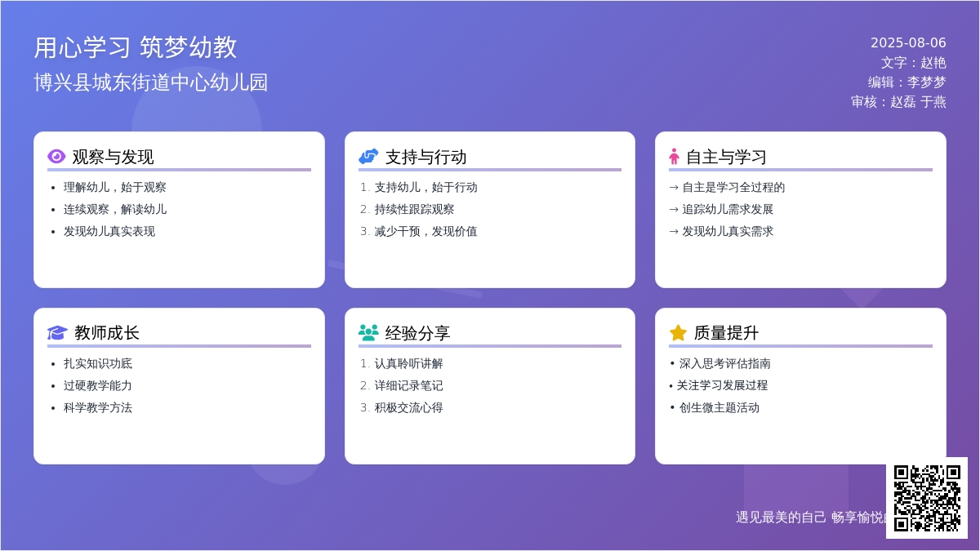Click list item 认真聆听讲解
This screenshot has width=980, height=551.
(x=408, y=363)
